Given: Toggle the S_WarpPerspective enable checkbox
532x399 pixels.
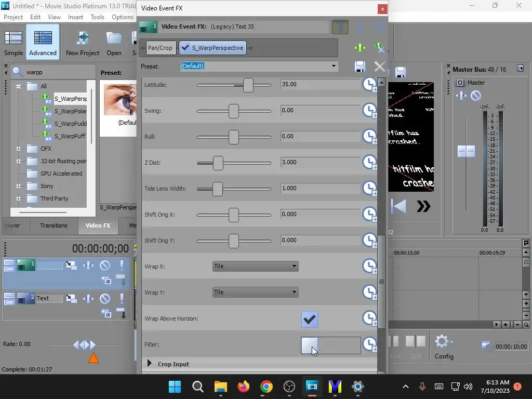Looking at the screenshot, I should [x=185, y=48].
